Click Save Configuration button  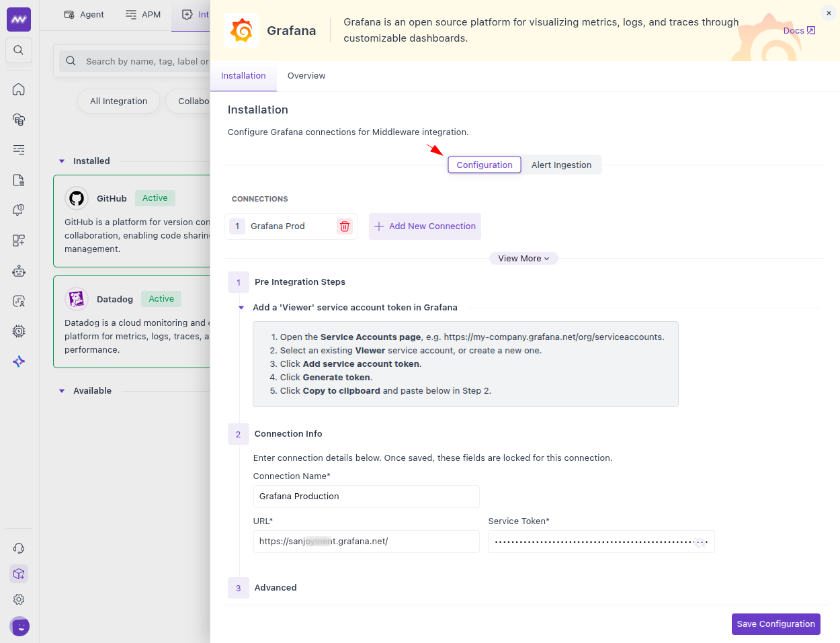pyautogui.click(x=775, y=624)
